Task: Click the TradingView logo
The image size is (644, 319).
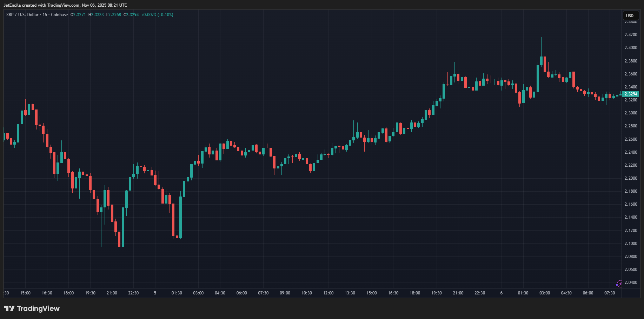Action: pos(32,308)
